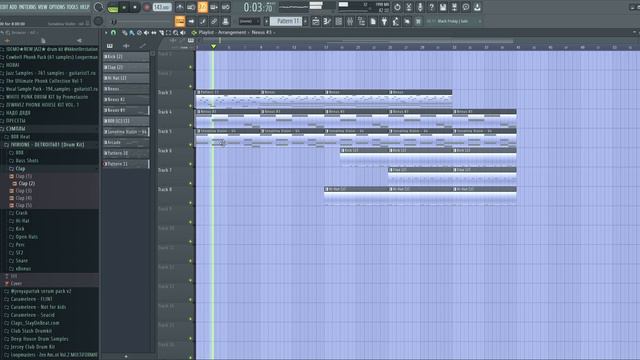Click the Stop button in transport
Image resolution: width=640 pixels, height=360 pixels.
(x=135, y=7)
